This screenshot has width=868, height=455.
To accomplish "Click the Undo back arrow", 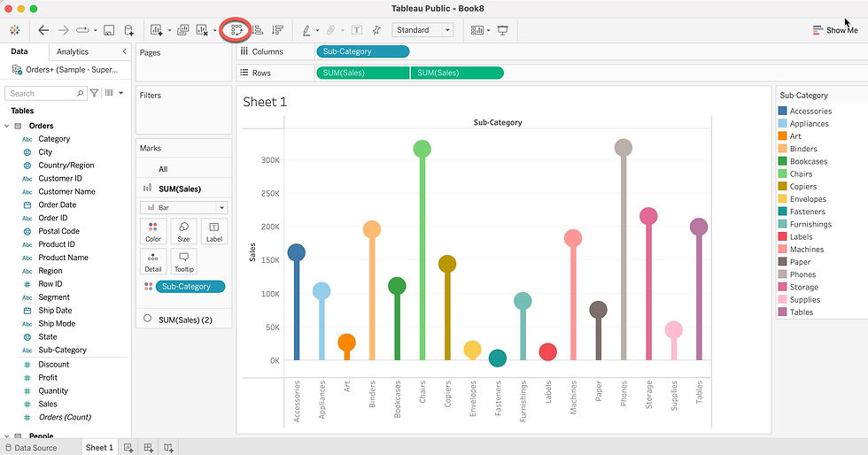I will 43,30.
